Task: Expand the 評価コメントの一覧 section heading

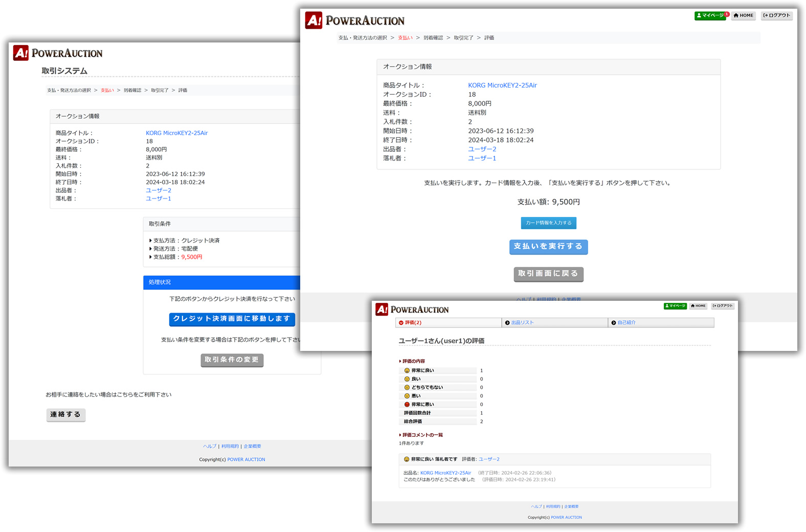Action: click(422, 435)
